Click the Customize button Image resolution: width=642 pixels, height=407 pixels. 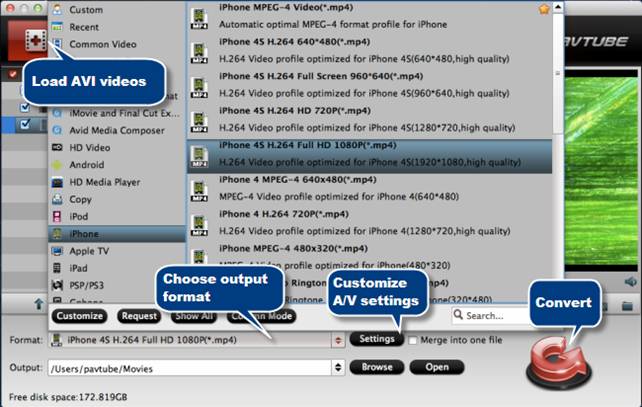(79, 316)
